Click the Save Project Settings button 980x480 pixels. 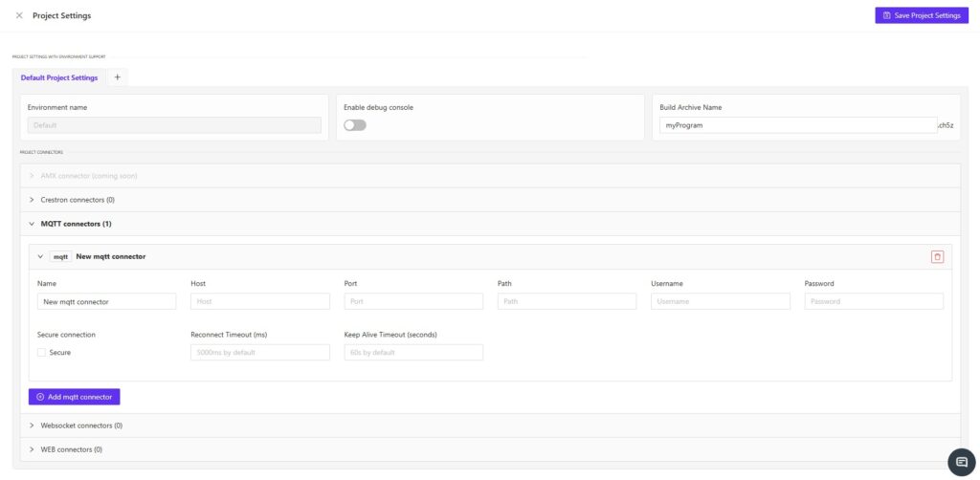coord(921,15)
